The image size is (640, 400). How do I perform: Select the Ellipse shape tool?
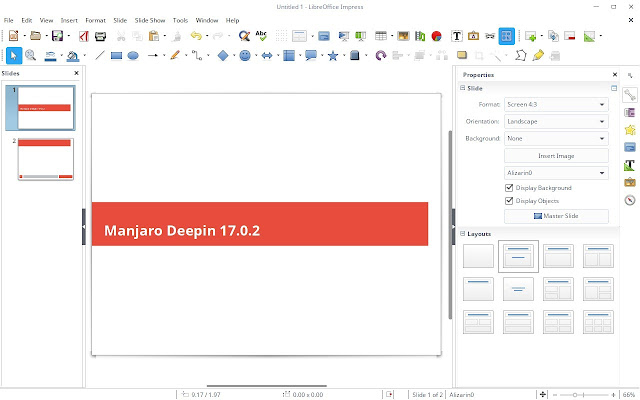click(x=133, y=55)
